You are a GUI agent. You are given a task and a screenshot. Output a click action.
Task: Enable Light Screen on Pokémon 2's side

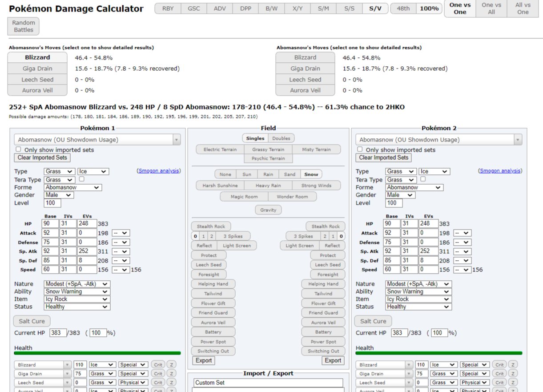(x=299, y=246)
